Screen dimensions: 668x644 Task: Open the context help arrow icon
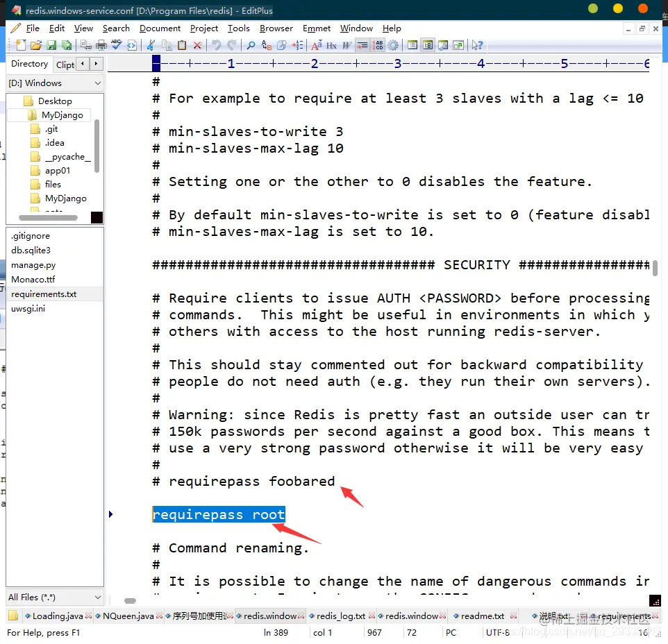[477, 45]
